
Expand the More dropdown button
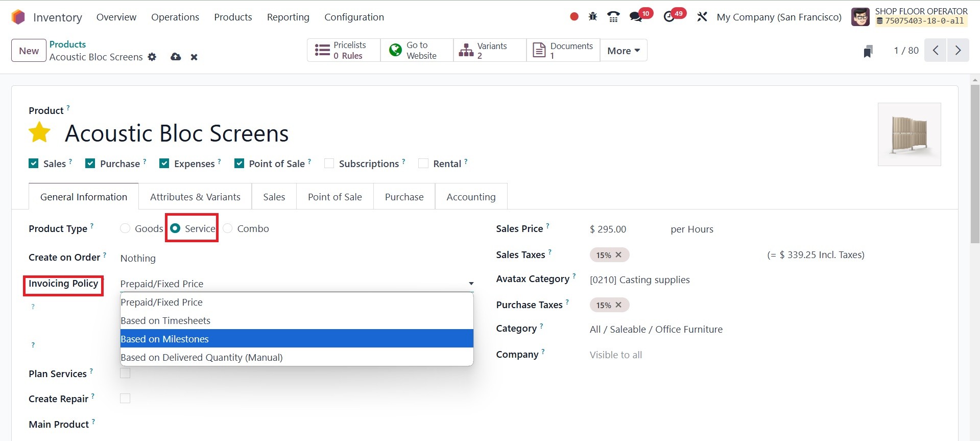623,51
